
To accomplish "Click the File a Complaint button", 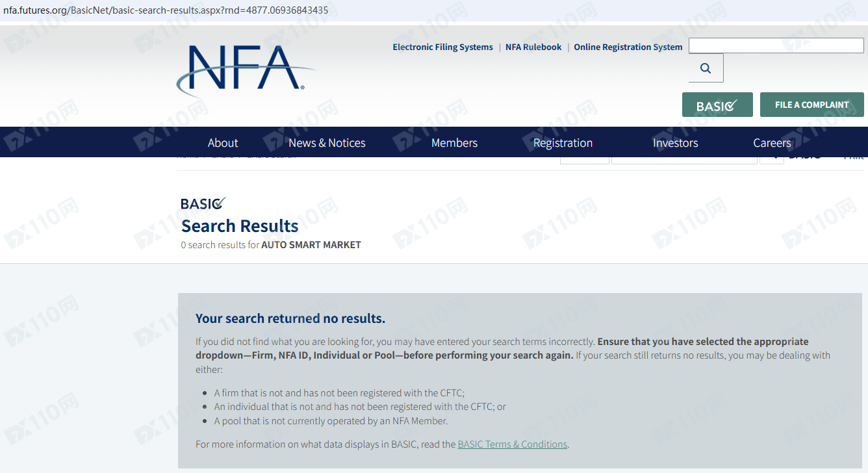I will [x=812, y=105].
